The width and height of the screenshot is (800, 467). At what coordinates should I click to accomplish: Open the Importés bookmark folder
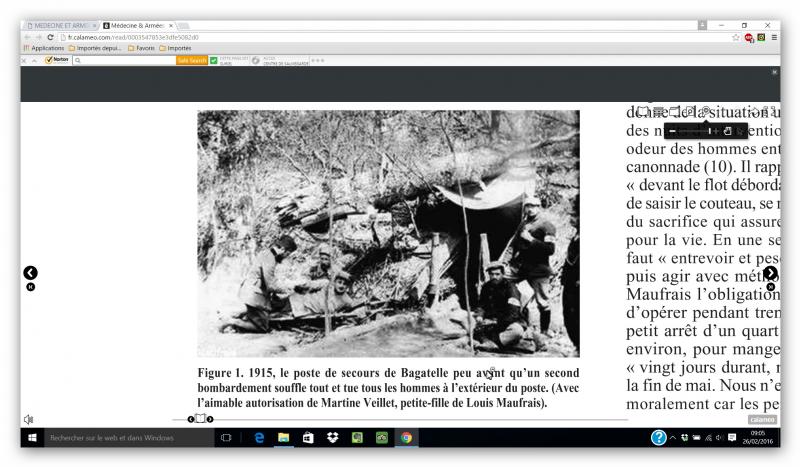click(176, 48)
